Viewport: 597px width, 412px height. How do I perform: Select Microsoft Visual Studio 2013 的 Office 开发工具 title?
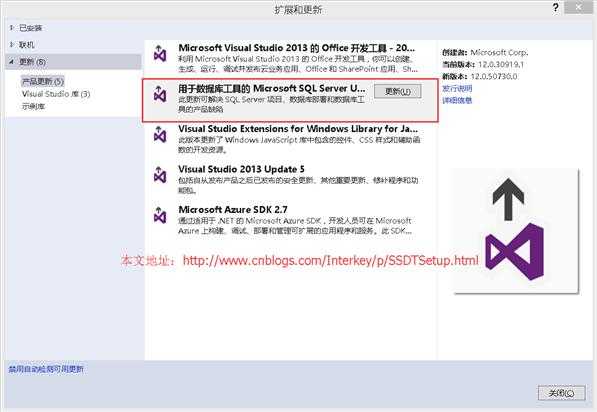click(297, 48)
